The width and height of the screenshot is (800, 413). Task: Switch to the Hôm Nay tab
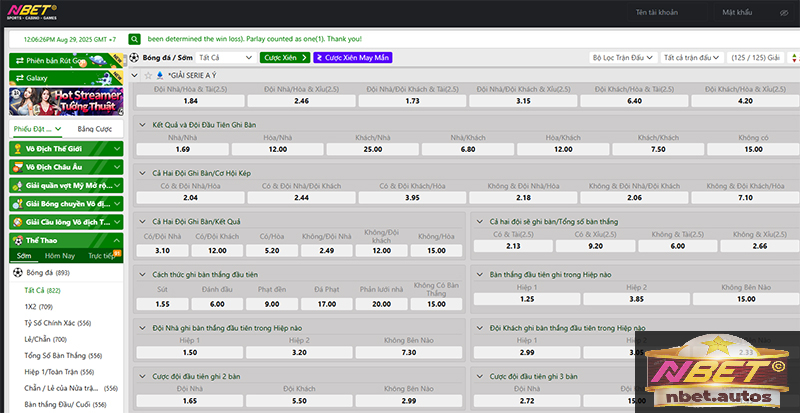click(x=58, y=256)
